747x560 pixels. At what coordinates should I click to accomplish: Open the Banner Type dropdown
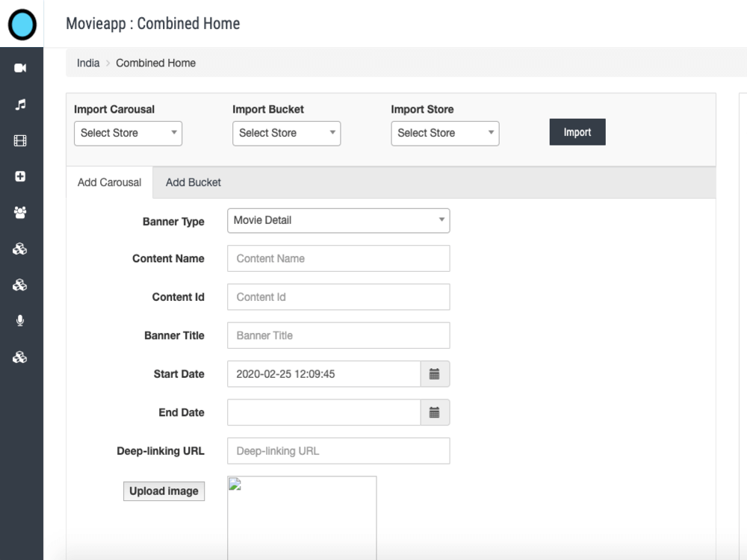point(338,220)
